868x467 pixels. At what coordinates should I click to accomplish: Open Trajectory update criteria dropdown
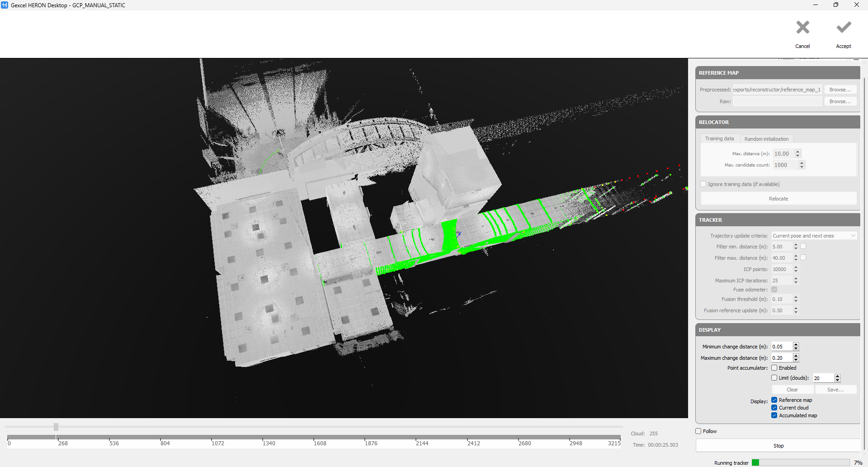[814, 236]
